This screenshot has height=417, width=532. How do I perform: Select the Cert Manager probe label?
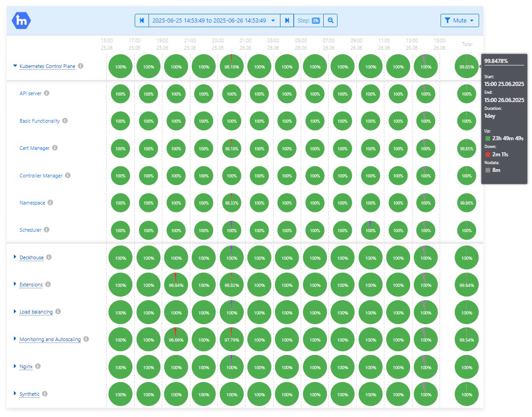pyautogui.click(x=34, y=148)
